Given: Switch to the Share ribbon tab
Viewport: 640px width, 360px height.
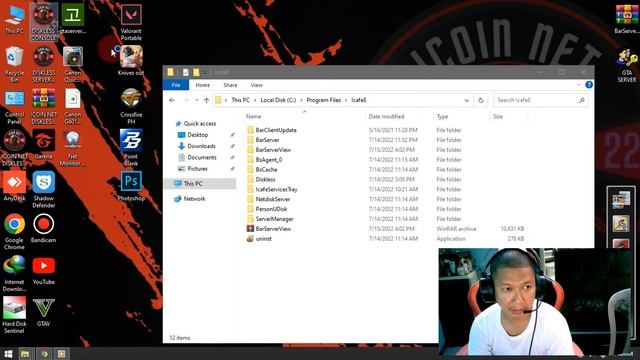Looking at the screenshot, I should (230, 85).
